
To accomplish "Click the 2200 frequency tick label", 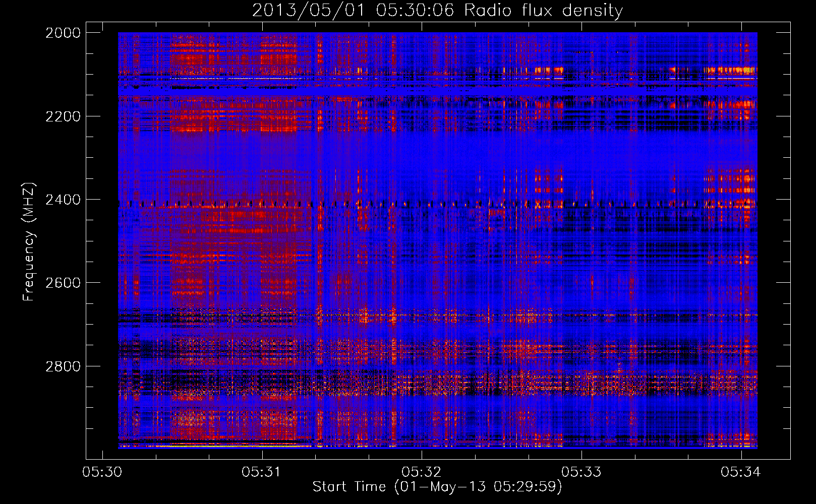I will point(63,116).
